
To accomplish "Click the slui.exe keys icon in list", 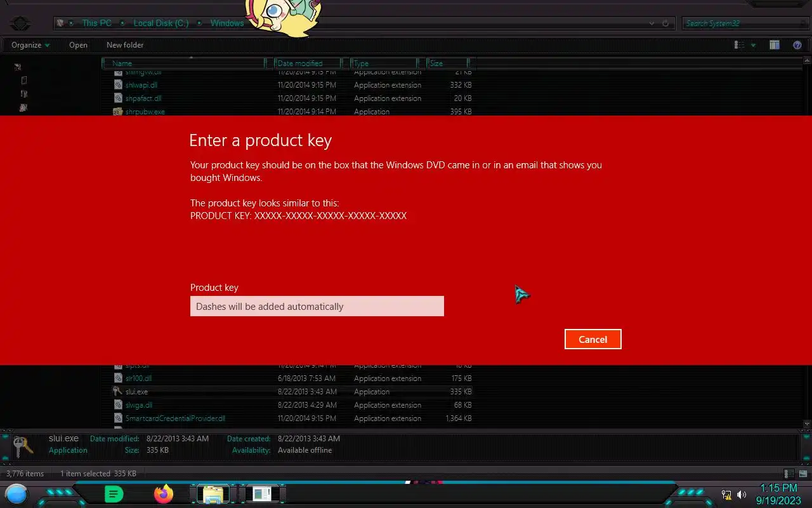I will [118, 392].
